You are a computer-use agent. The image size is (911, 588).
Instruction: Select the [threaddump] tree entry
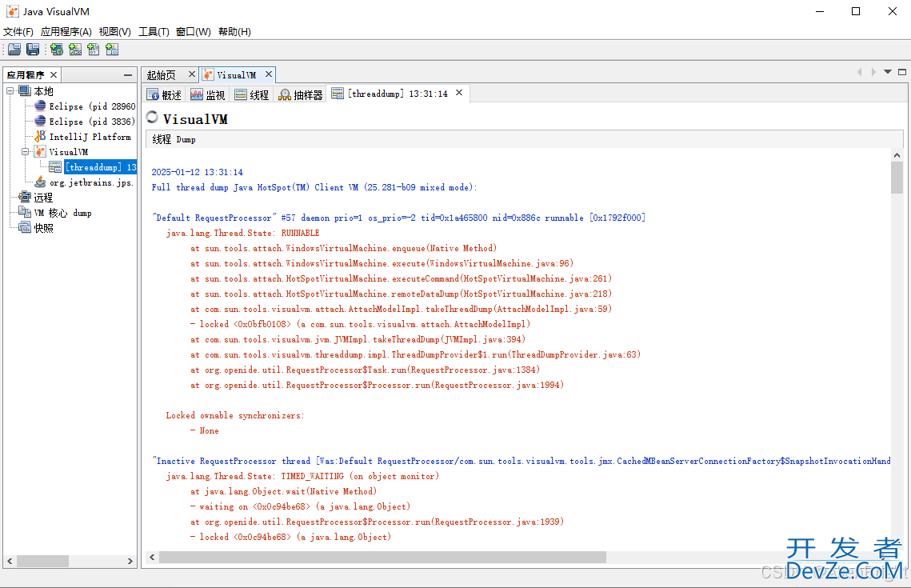pyautogui.click(x=101, y=167)
